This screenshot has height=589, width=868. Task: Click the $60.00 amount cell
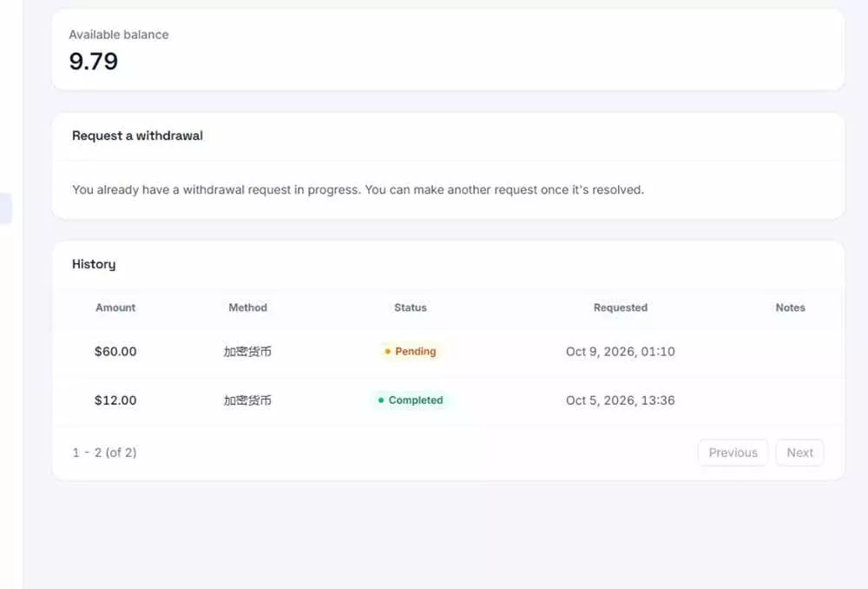[x=115, y=351]
